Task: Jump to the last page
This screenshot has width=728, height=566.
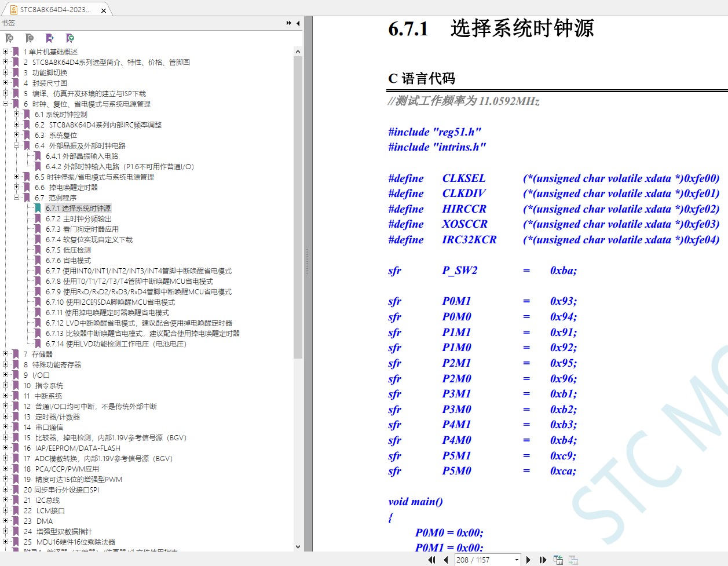Action: pos(543,560)
